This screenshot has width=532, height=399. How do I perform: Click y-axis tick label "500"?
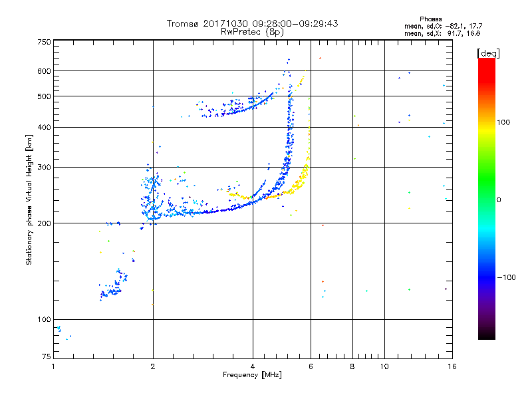click(45, 96)
